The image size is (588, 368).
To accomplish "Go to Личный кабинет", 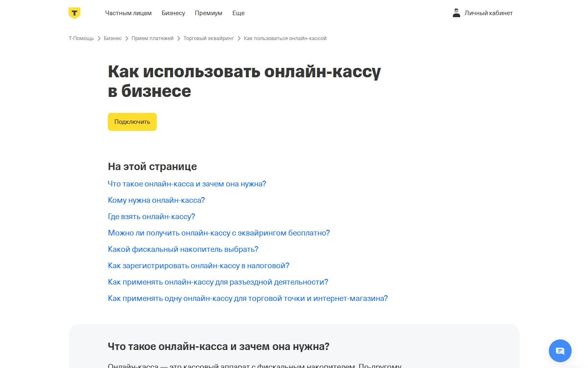I will coord(488,13).
